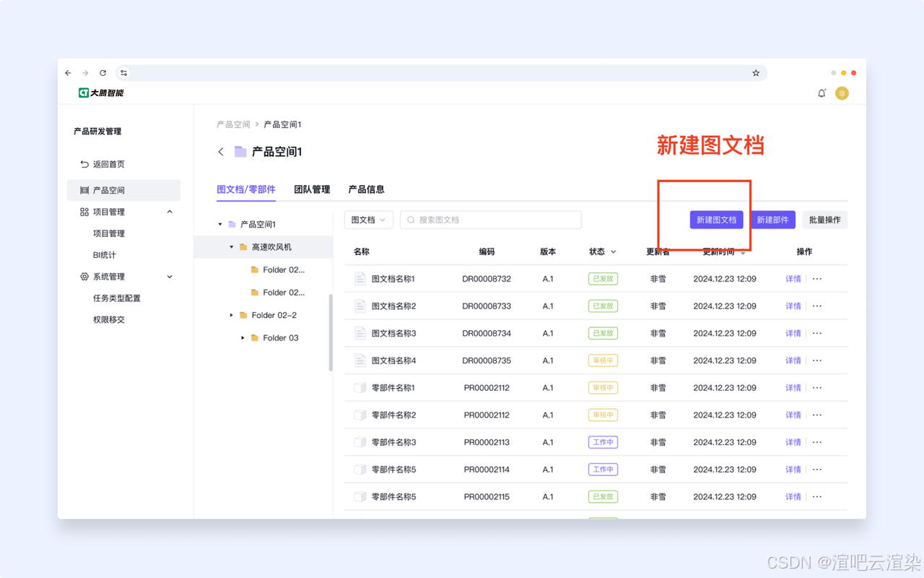
Task: Click the user avatar icon
Action: pos(842,93)
